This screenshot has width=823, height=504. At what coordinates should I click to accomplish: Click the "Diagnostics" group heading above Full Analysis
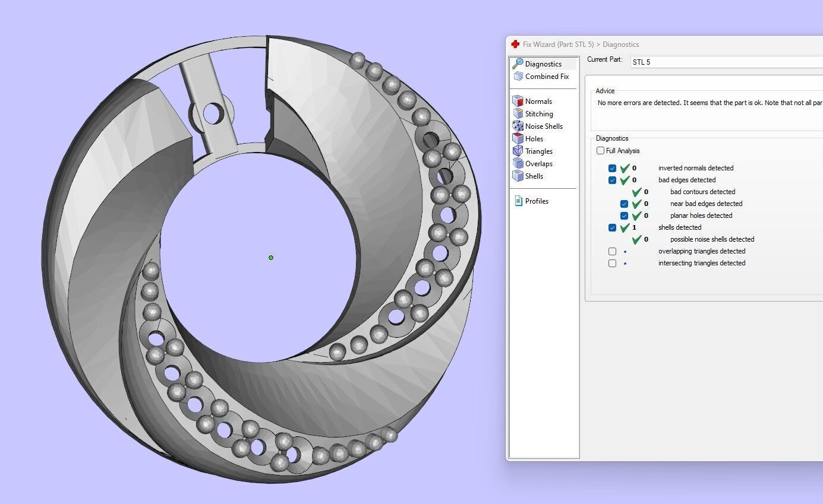click(612, 138)
